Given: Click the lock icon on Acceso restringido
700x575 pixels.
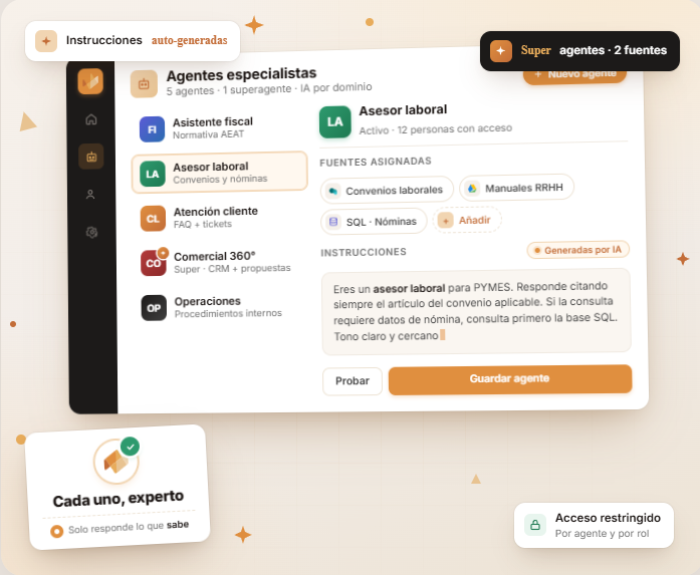Looking at the screenshot, I should point(535,525).
